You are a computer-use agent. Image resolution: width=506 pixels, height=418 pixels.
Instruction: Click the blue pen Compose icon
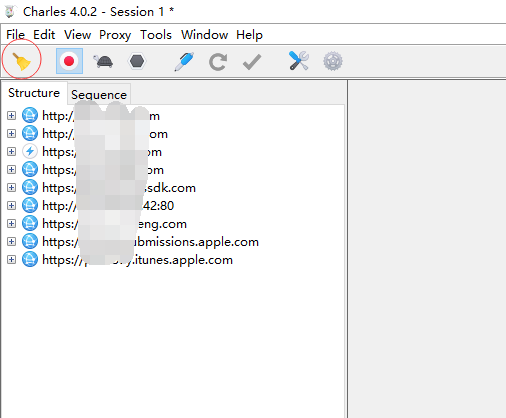pyautogui.click(x=184, y=61)
